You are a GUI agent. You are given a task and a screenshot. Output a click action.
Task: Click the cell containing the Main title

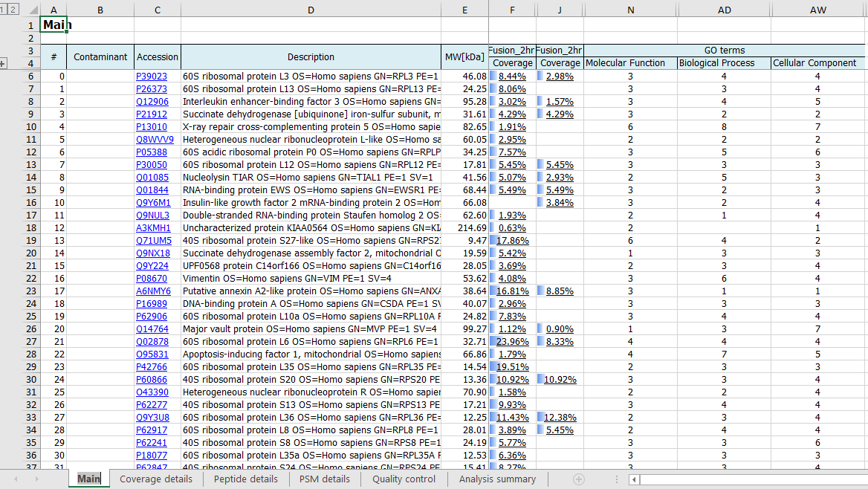click(x=54, y=25)
